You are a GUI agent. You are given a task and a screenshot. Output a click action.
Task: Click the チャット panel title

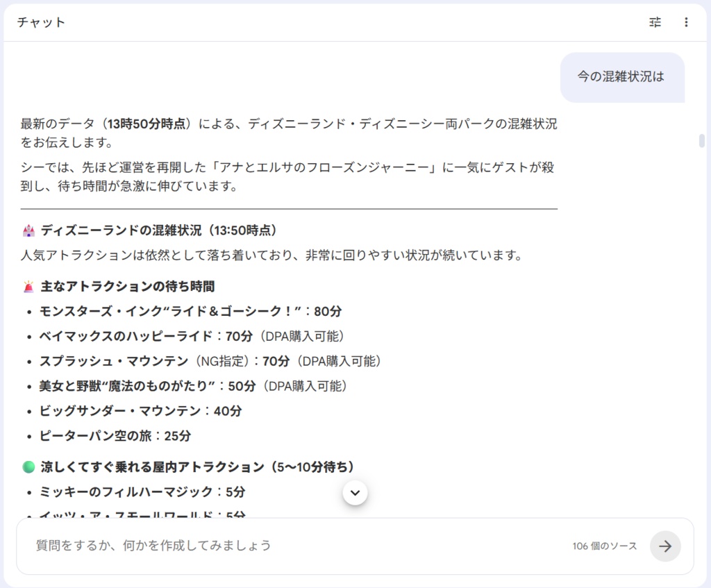[x=41, y=22]
